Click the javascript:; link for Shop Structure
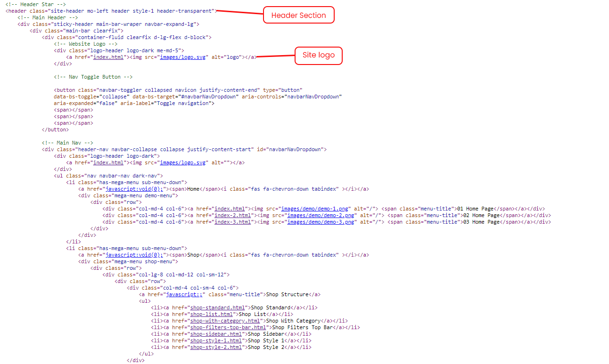 click(184, 294)
